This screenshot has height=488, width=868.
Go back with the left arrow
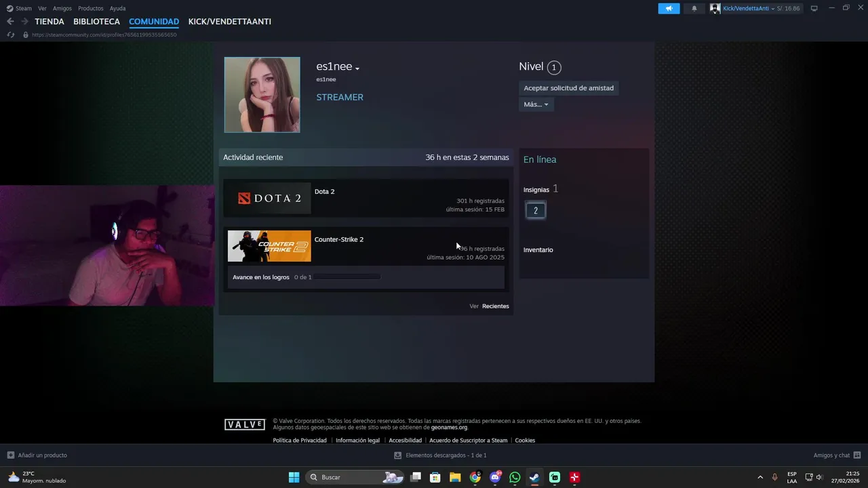coord(10,22)
